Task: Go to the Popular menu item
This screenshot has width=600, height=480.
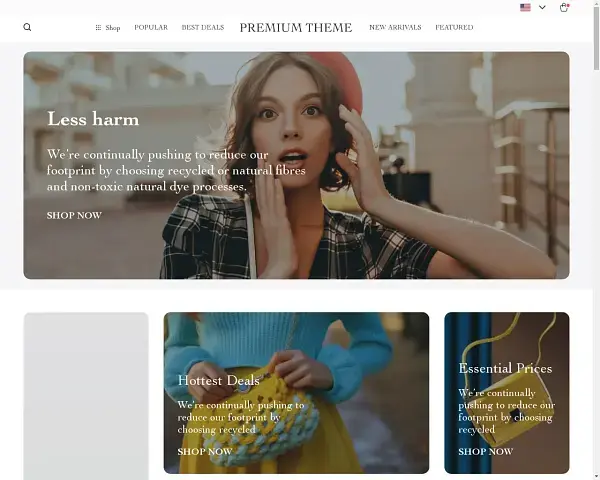Action: (x=151, y=27)
